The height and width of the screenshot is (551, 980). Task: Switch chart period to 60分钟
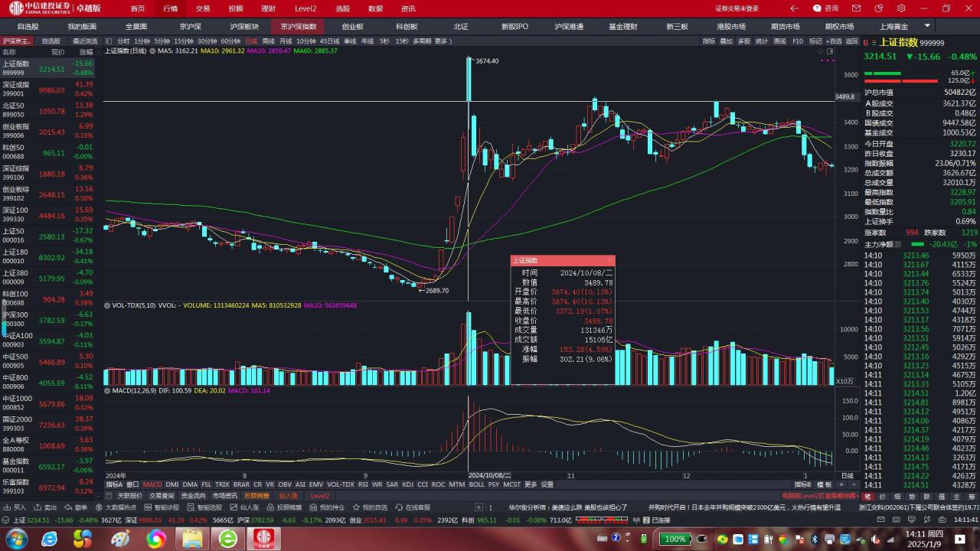[x=230, y=41]
